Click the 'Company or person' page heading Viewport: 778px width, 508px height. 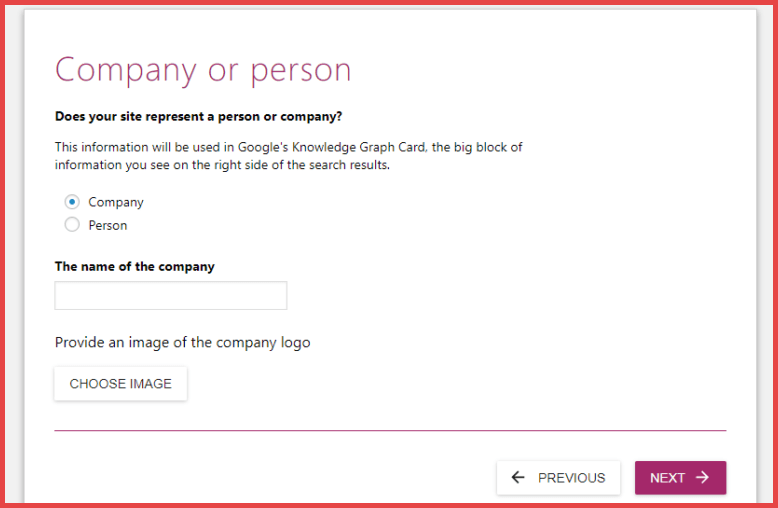203,70
